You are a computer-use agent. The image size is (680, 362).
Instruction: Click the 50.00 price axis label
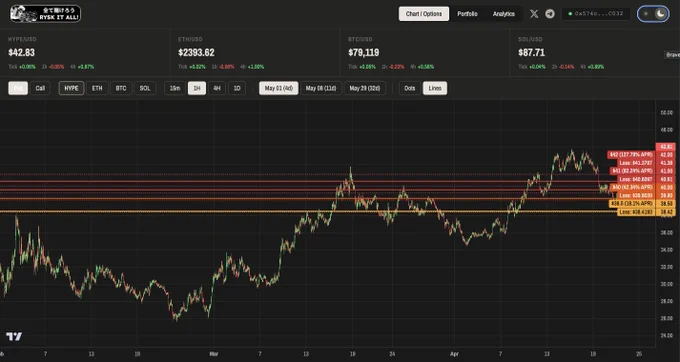(666, 113)
